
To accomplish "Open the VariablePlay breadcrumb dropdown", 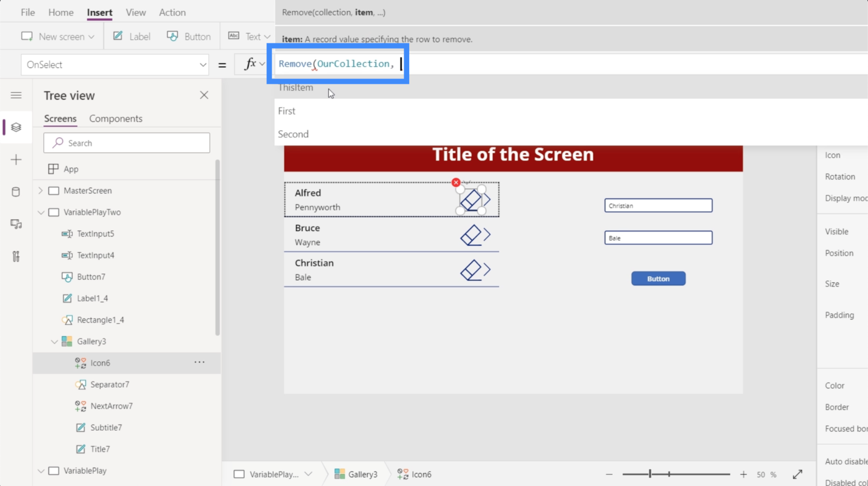I will pyautogui.click(x=308, y=474).
